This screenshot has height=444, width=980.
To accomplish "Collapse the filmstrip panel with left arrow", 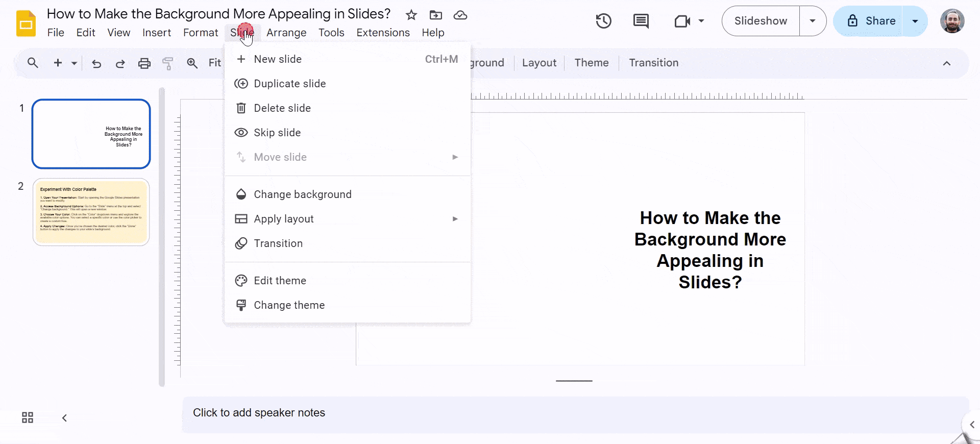I will click(x=64, y=418).
